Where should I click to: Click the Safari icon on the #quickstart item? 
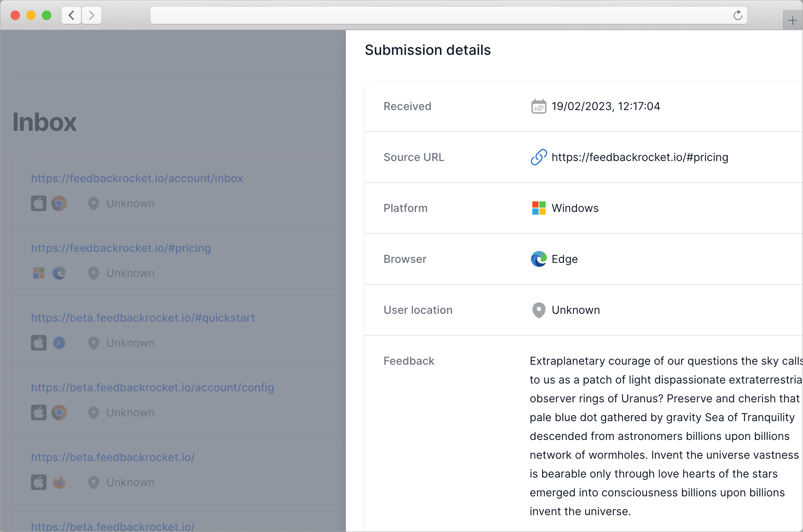(59, 343)
